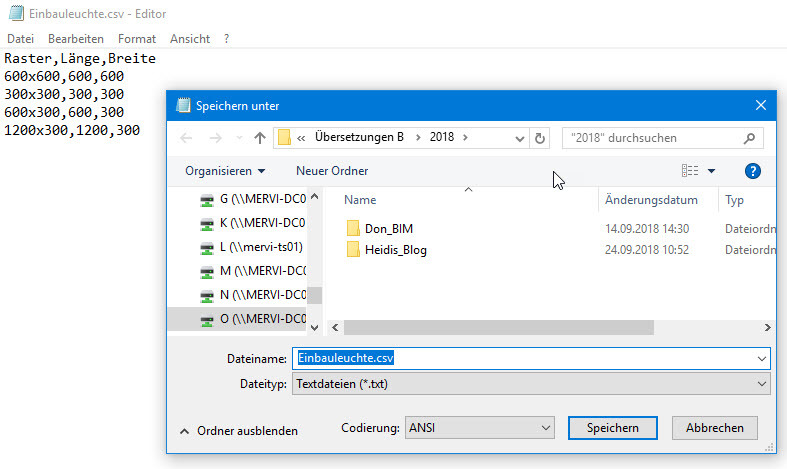787x469 pixels.
Task: Open the Ansicht menu in Editor
Action: coord(190,39)
